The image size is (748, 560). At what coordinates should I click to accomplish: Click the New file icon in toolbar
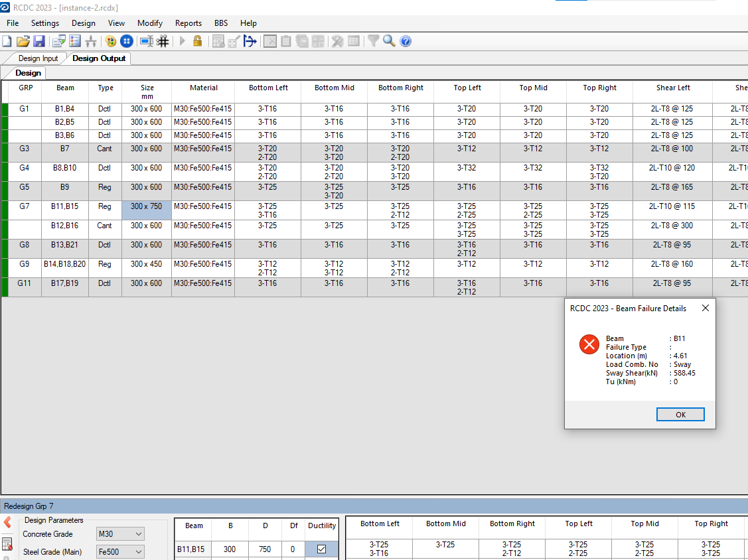[x=7, y=41]
